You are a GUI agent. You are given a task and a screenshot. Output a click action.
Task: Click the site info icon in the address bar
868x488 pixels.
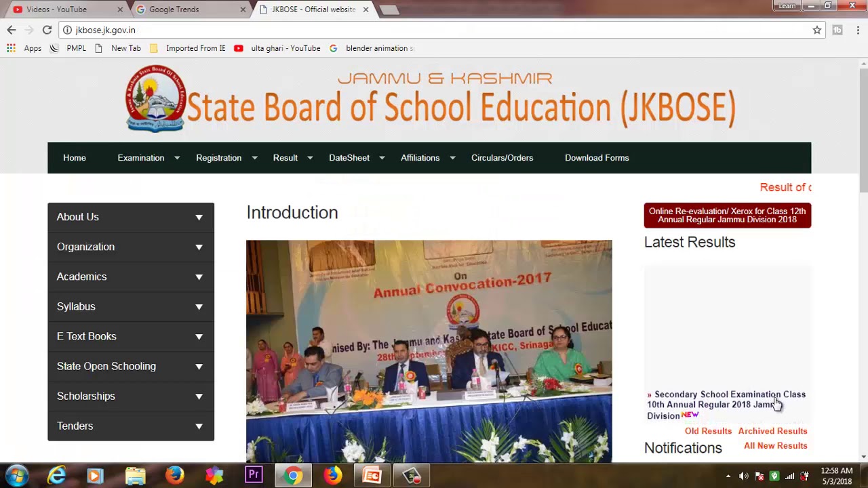[x=67, y=30]
